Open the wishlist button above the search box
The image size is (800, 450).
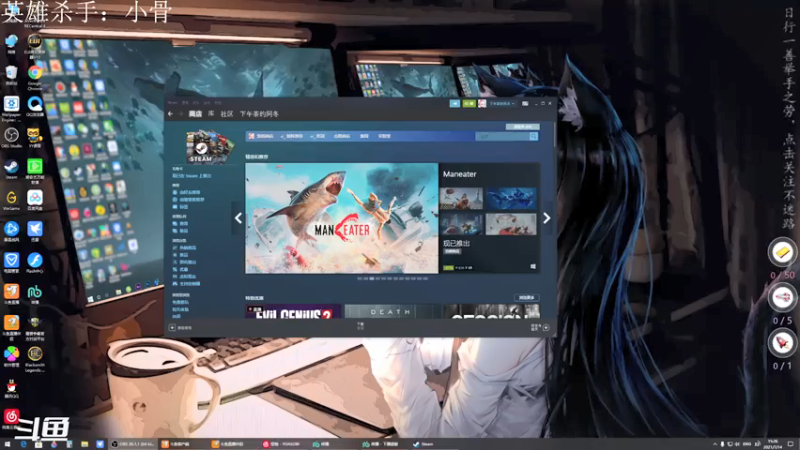click(x=522, y=126)
